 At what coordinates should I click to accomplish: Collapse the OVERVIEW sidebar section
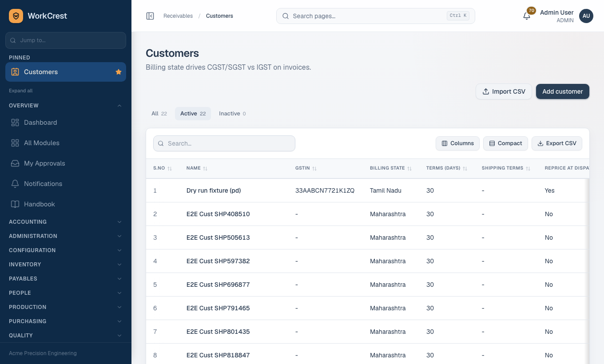(66, 106)
